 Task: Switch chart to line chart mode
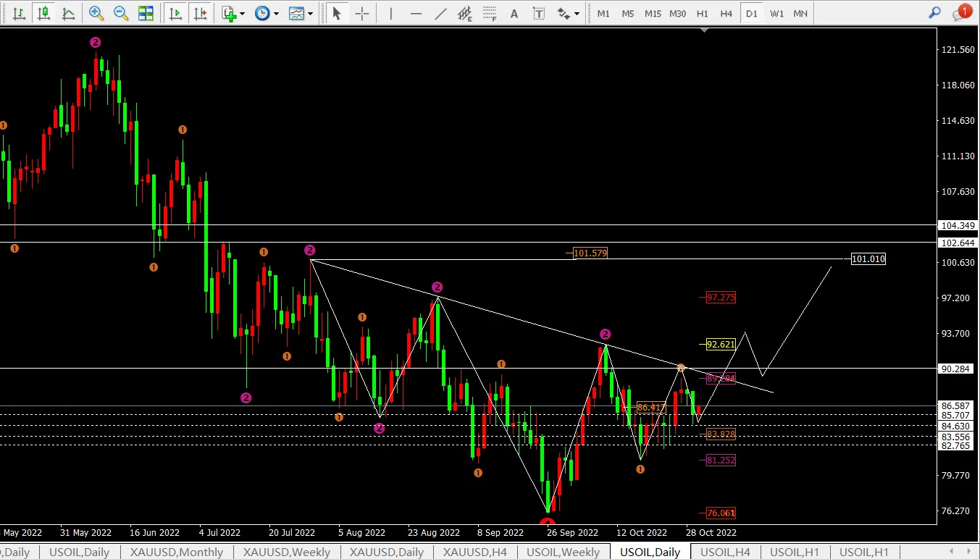(x=68, y=13)
